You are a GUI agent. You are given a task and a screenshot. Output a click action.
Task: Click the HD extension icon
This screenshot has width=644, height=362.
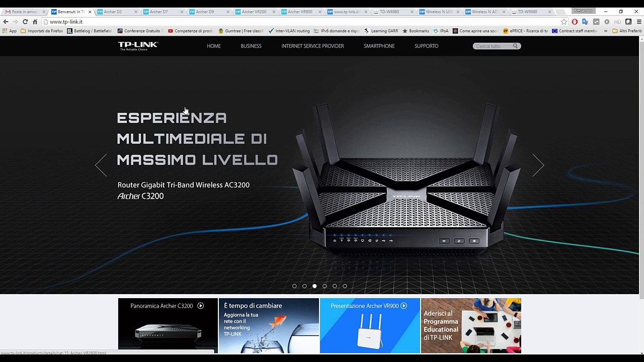click(617, 22)
